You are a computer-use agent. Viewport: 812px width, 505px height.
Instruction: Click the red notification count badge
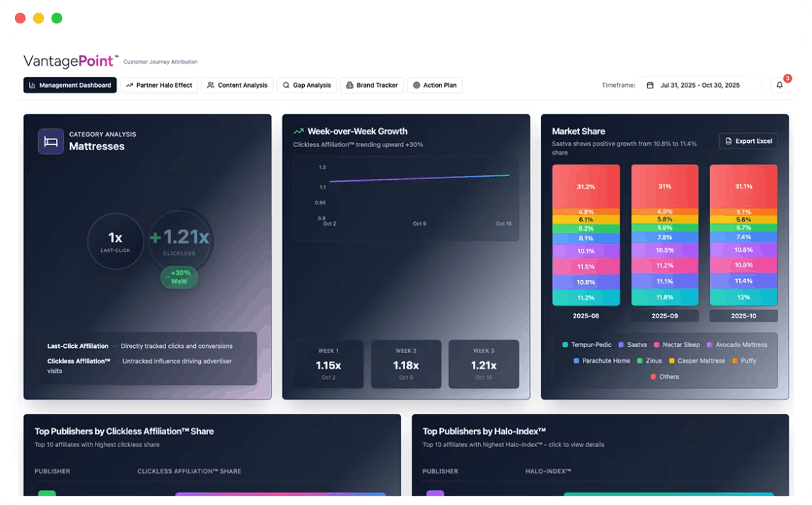pyautogui.click(x=787, y=79)
